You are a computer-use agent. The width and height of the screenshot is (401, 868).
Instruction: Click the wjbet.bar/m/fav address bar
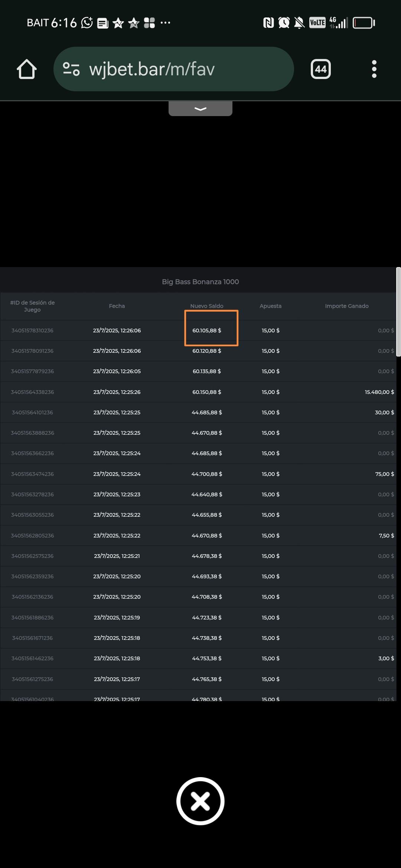pyautogui.click(x=174, y=69)
